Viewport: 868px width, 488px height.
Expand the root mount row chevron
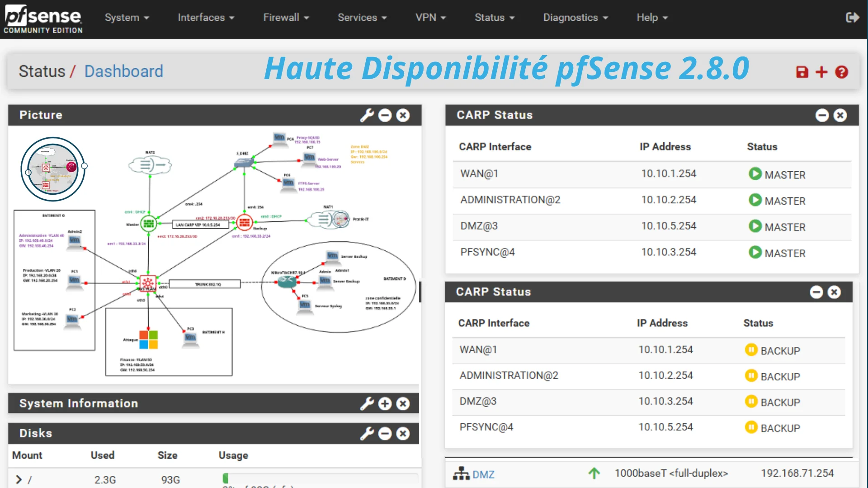[19, 479]
